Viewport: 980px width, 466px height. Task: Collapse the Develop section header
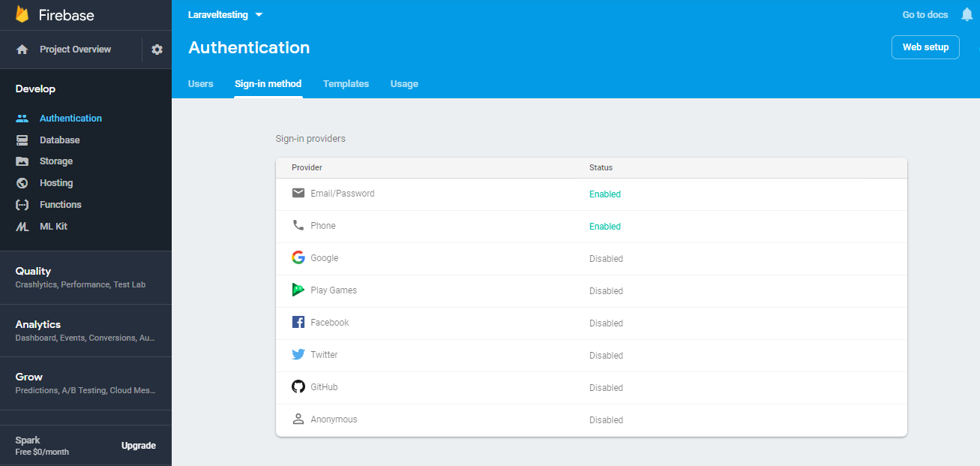pyautogui.click(x=35, y=89)
